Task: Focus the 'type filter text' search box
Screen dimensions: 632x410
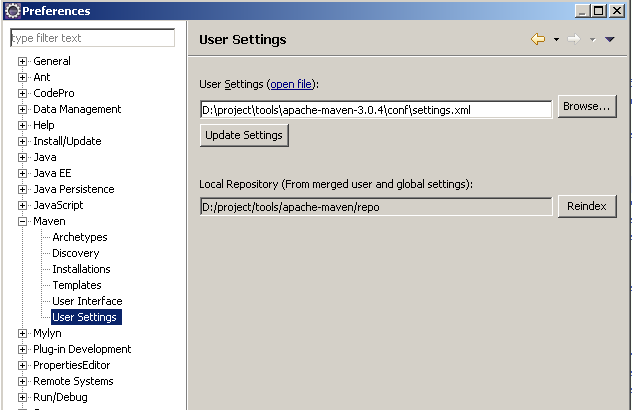Action: click(93, 38)
